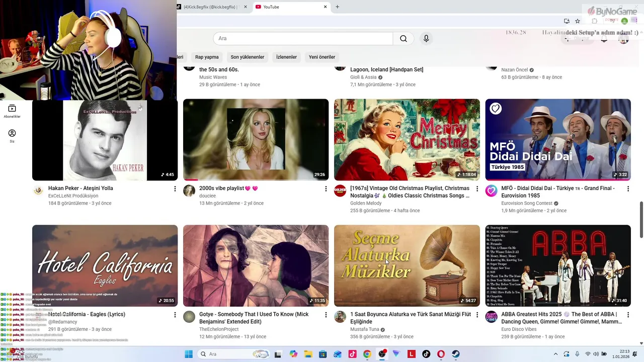Open options menu for ABBA Greatest Hits
The width and height of the screenshot is (644, 362).
[x=628, y=315]
